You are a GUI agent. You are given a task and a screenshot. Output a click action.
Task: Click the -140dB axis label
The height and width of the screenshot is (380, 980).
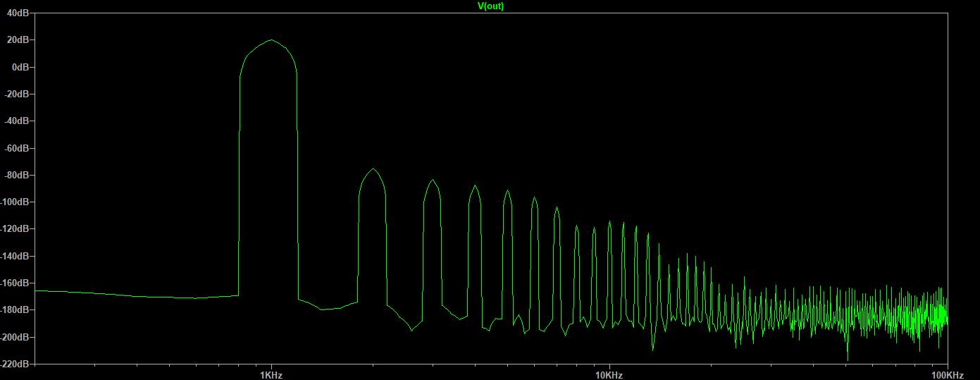[x=15, y=256]
